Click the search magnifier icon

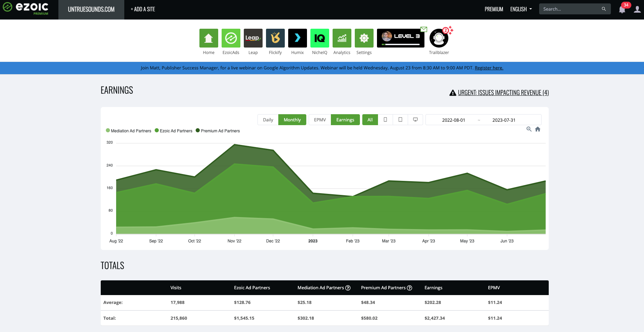point(604,9)
